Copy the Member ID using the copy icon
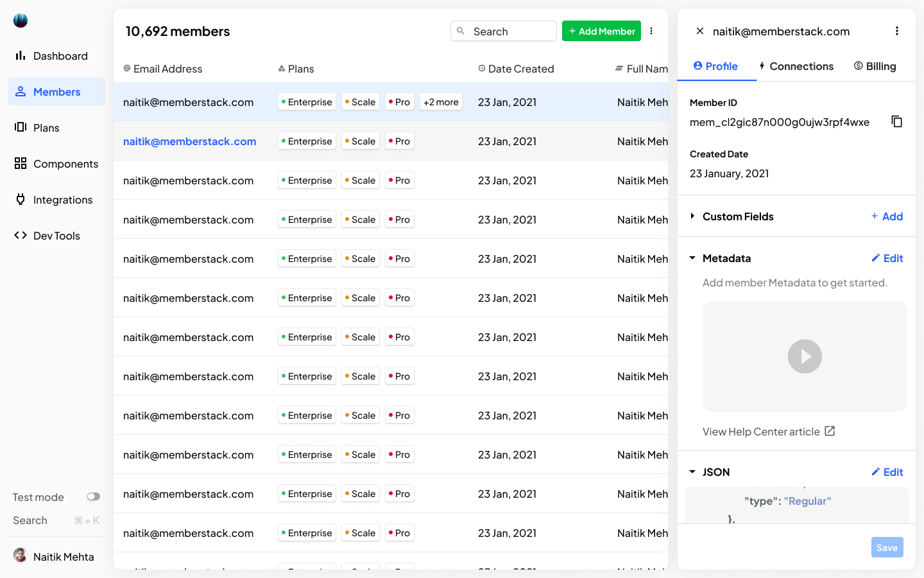This screenshot has height=578, width=924. (x=896, y=121)
